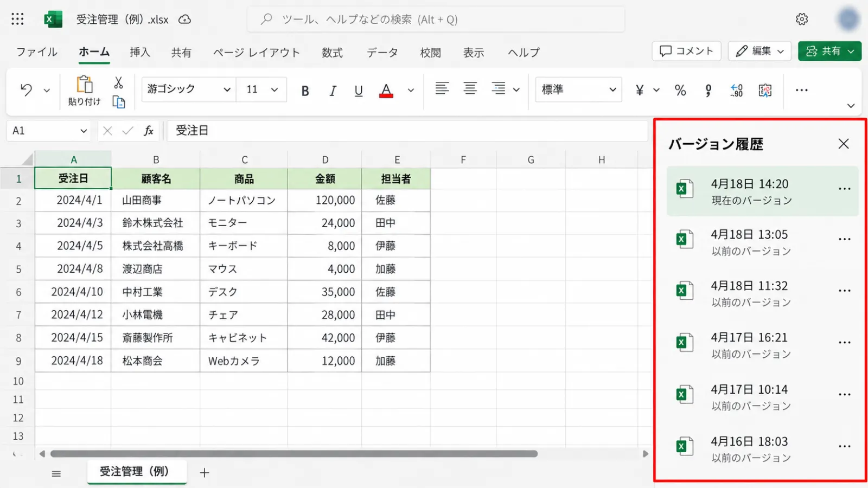The width and height of the screenshot is (868, 488).
Task: Switch to the 挿入 tab
Action: coord(140,52)
